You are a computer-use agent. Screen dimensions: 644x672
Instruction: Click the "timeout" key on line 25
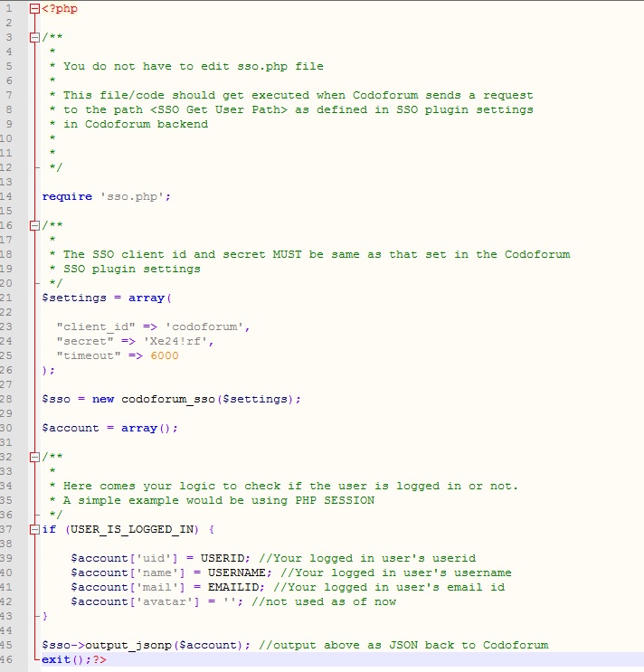click(x=89, y=355)
